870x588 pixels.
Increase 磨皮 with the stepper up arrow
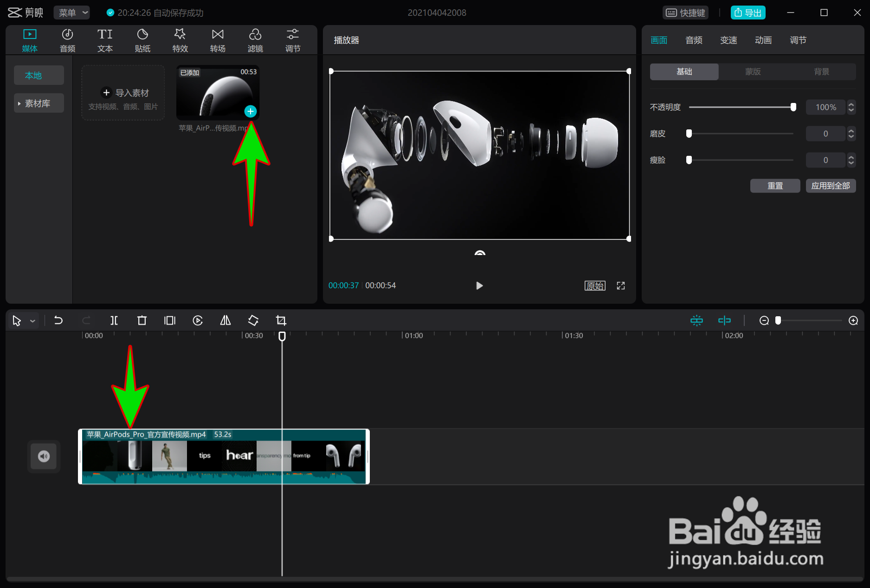(851, 130)
